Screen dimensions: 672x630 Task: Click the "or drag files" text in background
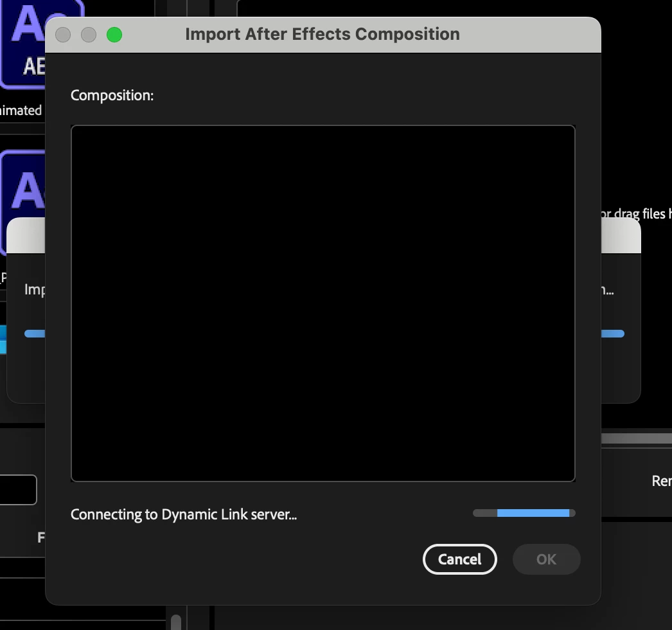point(637,213)
